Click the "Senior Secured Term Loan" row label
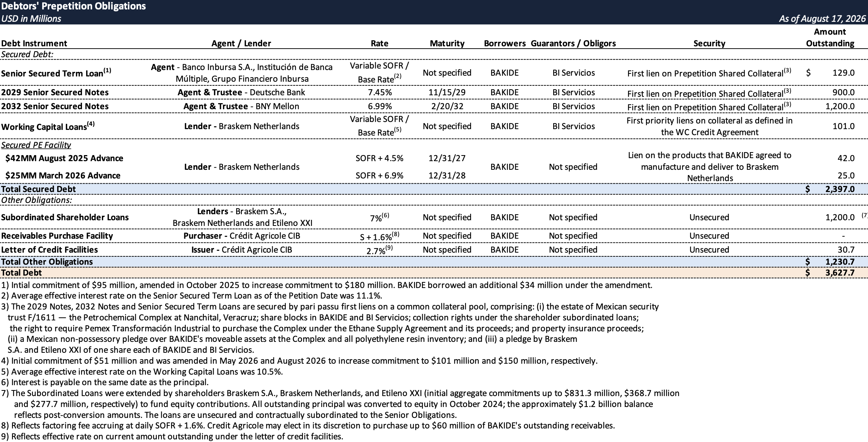This screenshot has height=442, width=868. tap(56, 73)
